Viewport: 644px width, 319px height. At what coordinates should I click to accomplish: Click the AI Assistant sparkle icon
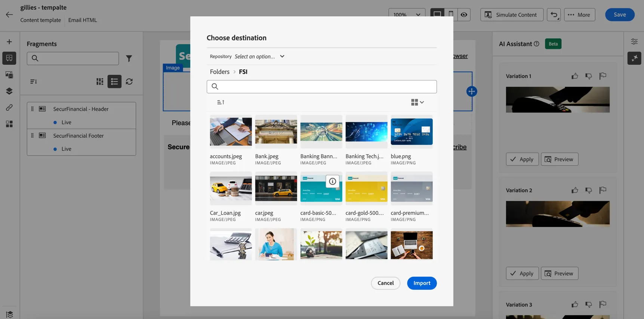(x=634, y=58)
